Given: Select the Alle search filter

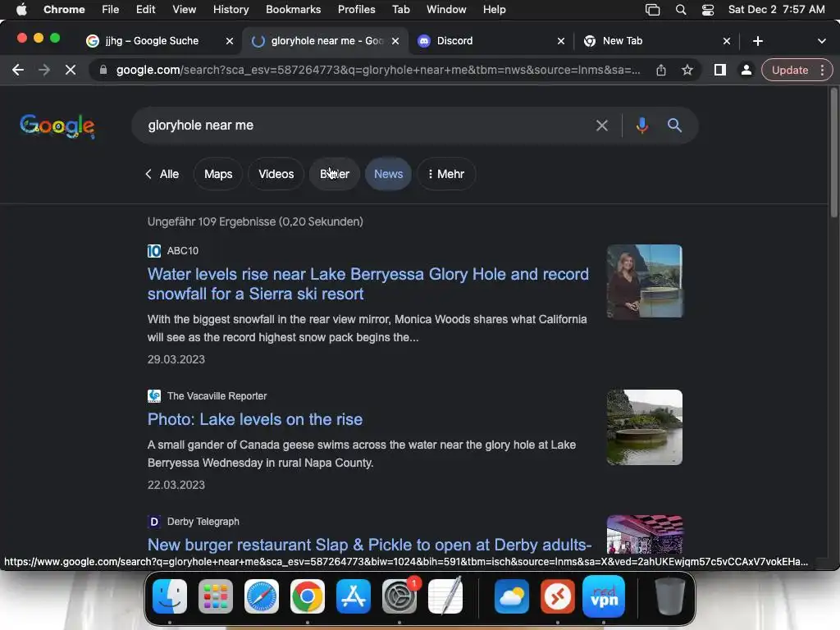Looking at the screenshot, I should pos(163,174).
